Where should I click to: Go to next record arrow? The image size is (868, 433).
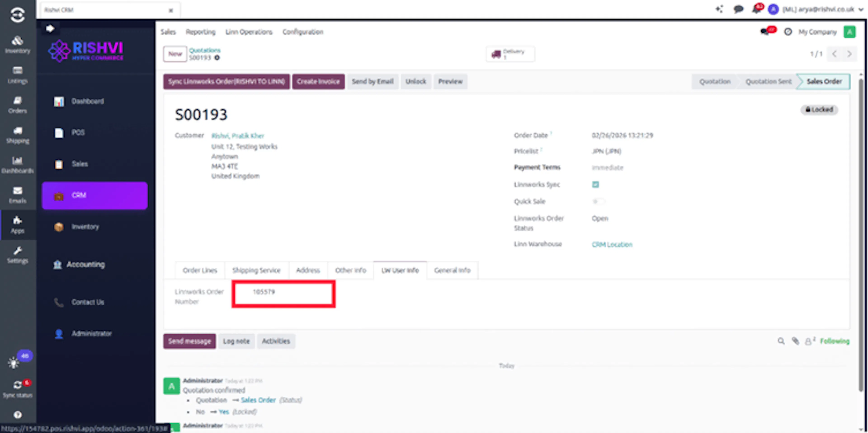click(849, 54)
